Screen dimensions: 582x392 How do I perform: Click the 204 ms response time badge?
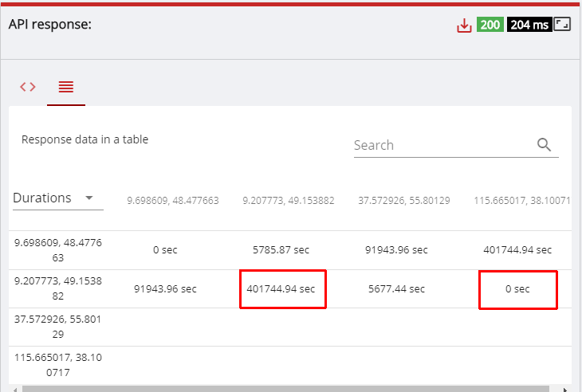click(x=529, y=25)
